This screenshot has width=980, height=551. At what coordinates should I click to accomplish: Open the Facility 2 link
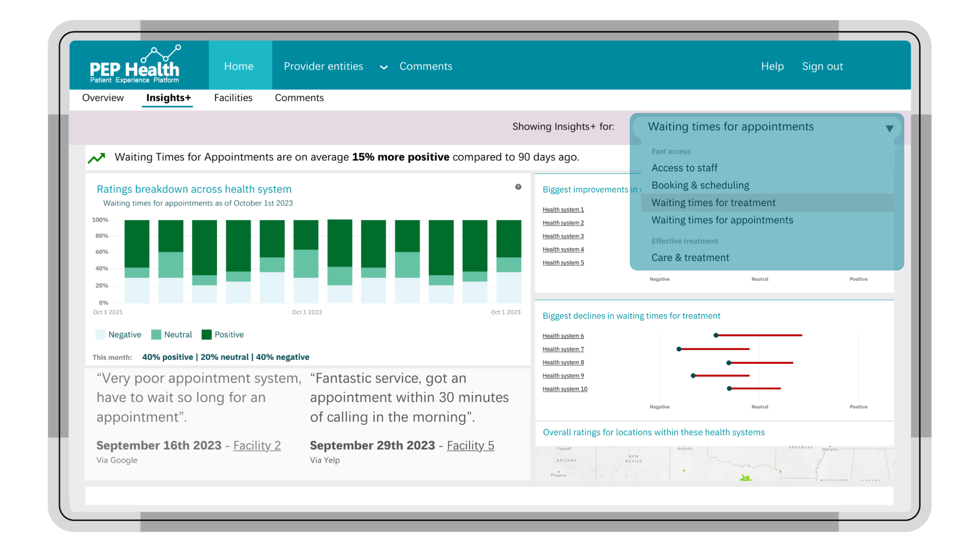pyautogui.click(x=257, y=446)
